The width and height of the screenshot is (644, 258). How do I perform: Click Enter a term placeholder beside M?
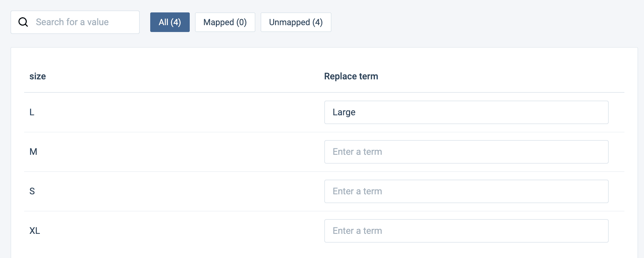[x=357, y=152]
